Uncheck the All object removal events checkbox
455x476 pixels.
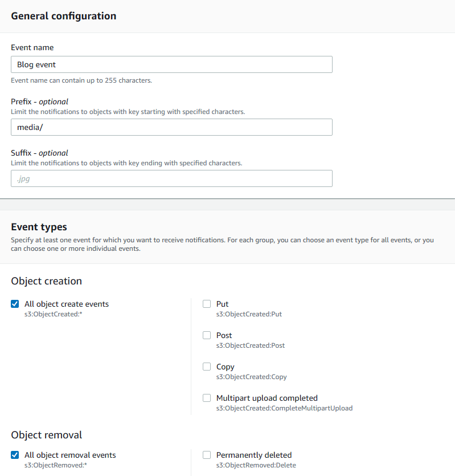click(x=15, y=455)
